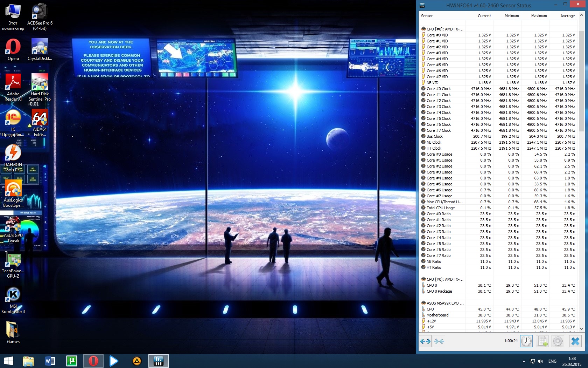Click the Average column header
The height and width of the screenshot is (368, 588).
(567, 16)
